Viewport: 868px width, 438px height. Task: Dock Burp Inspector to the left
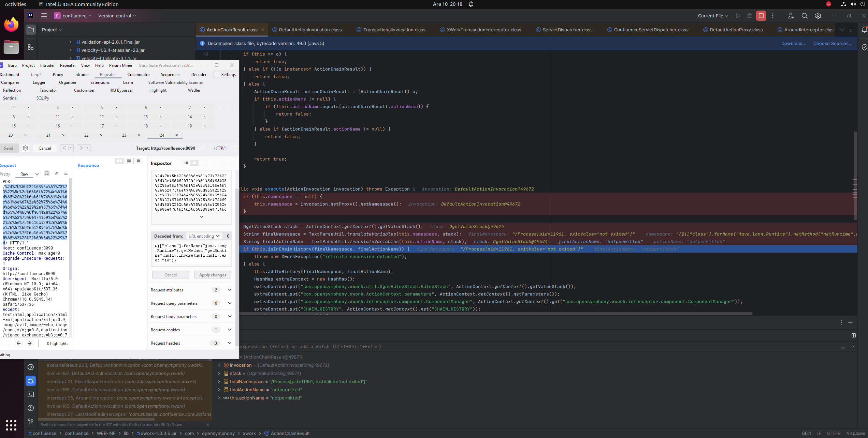[x=186, y=163]
